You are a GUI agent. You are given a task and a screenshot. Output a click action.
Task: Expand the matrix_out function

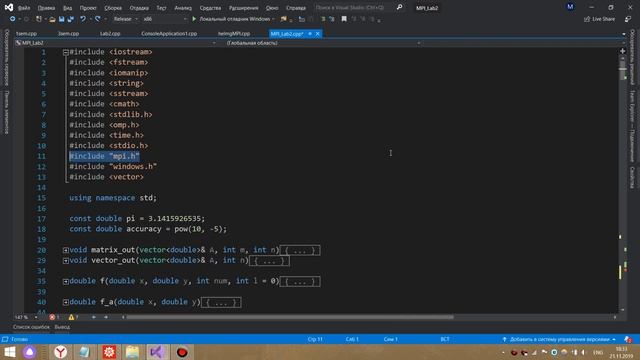pos(65,250)
